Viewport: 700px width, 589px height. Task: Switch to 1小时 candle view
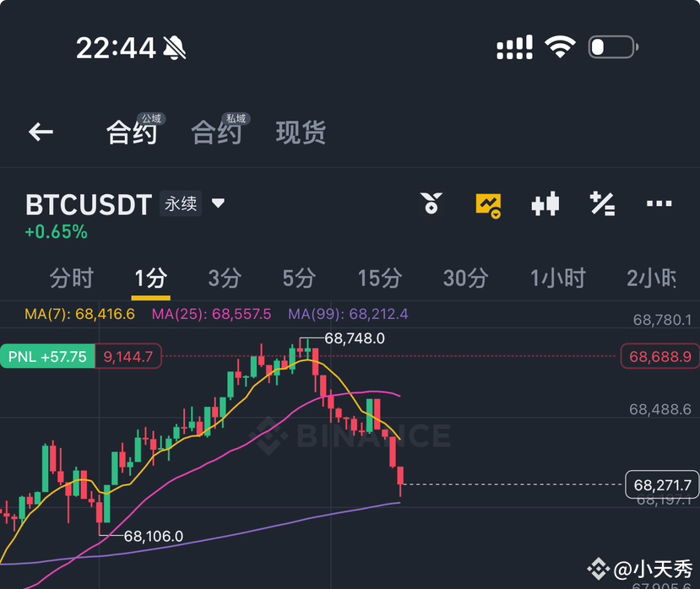[x=556, y=278]
